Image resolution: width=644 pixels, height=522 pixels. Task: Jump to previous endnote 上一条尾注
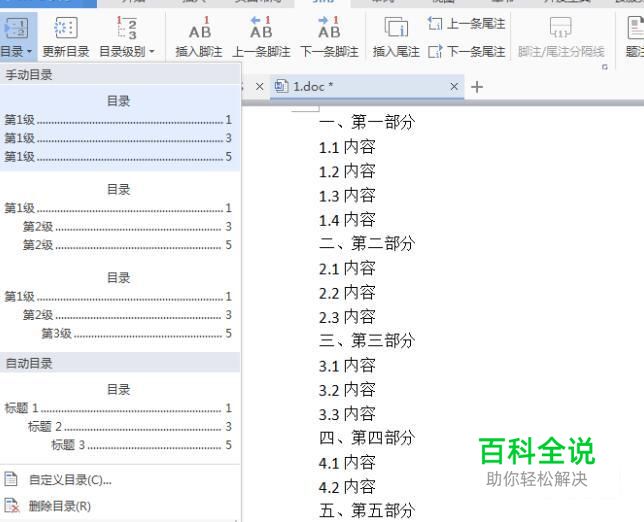click(466, 23)
